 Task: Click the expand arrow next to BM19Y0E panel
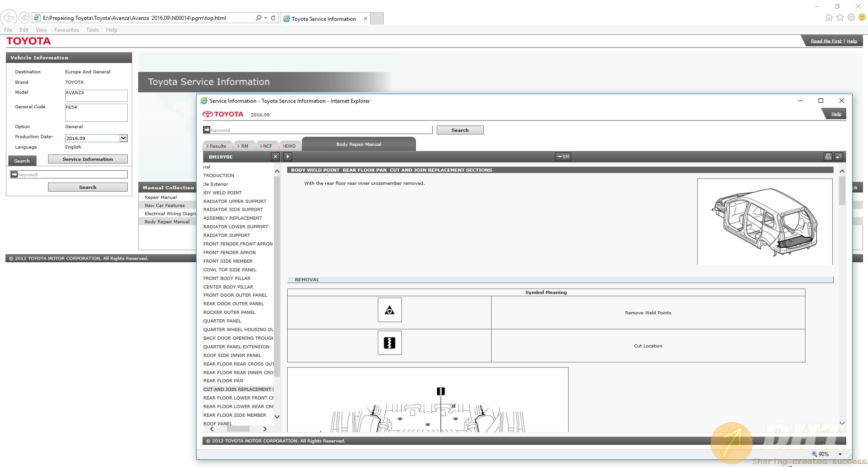point(288,157)
